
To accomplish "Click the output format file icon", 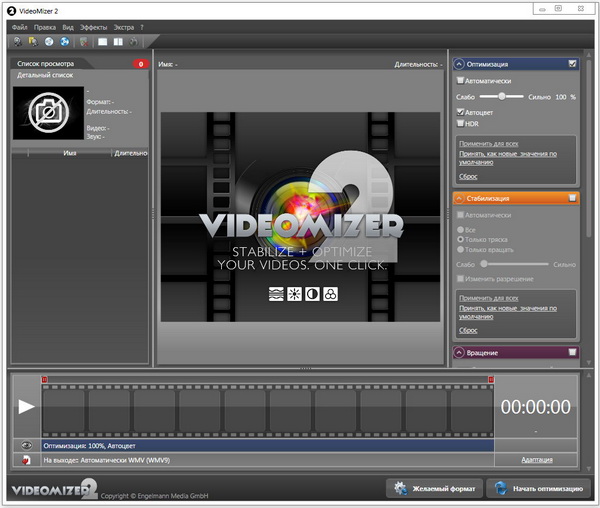I will pyautogui.click(x=23, y=460).
